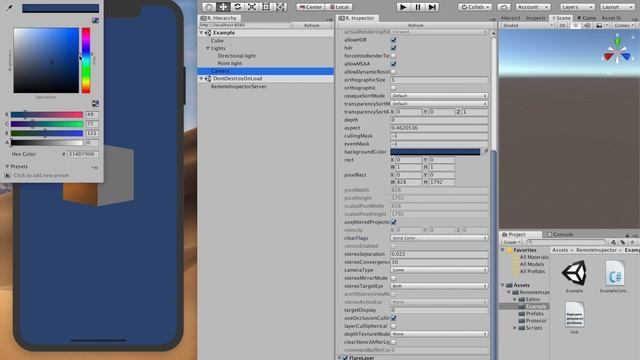The height and width of the screenshot is (360, 640).
Task: Open the cameraType dropdown
Action: coord(439,270)
